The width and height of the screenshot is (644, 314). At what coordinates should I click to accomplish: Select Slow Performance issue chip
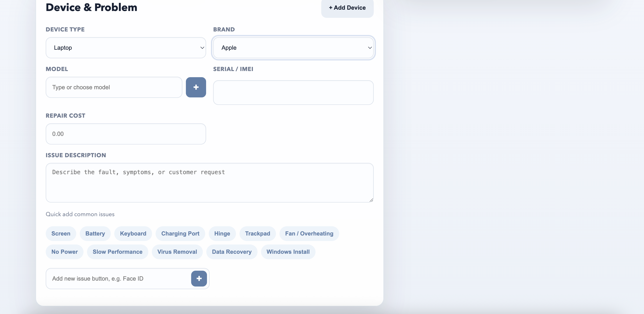tap(117, 252)
